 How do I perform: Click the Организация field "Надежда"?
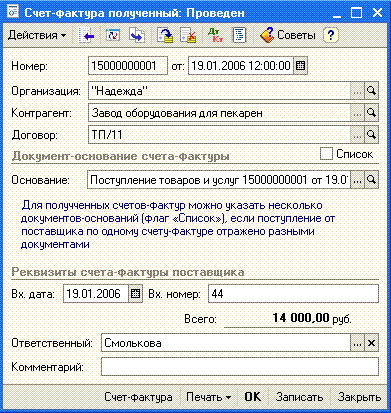click(219, 91)
